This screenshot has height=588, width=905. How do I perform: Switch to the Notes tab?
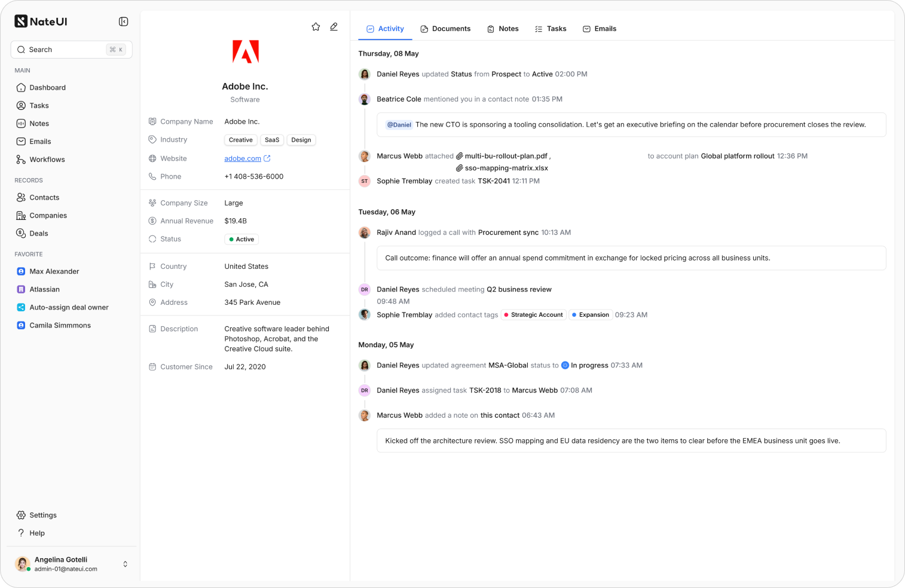pos(503,29)
